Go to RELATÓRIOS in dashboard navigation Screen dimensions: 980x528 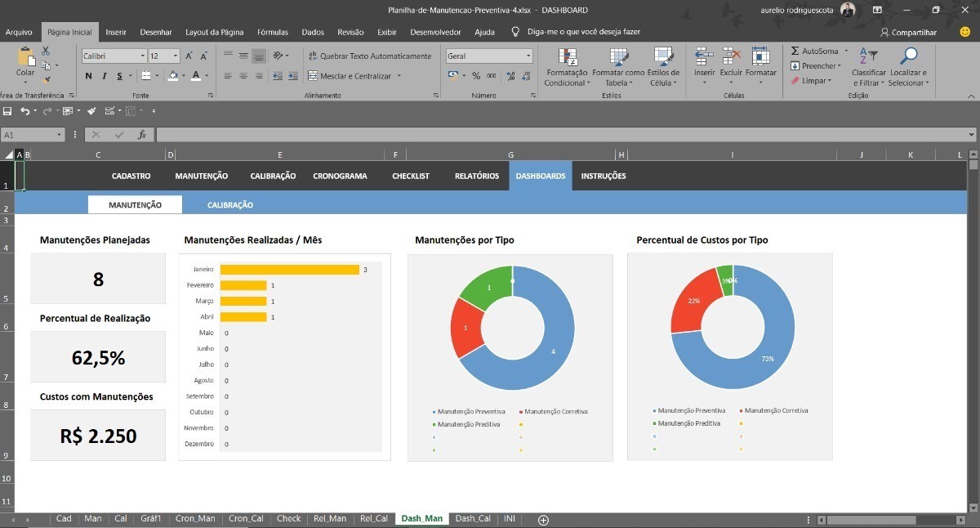(477, 176)
